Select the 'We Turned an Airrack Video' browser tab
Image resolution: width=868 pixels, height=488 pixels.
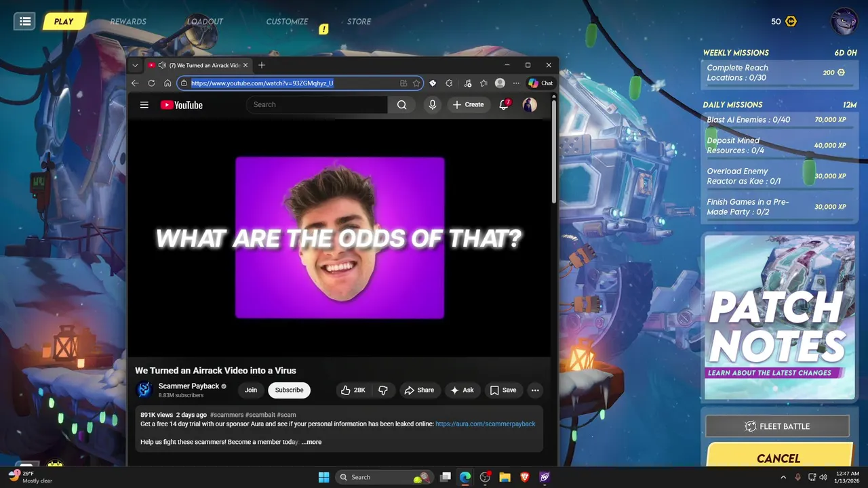[x=197, y=65]
